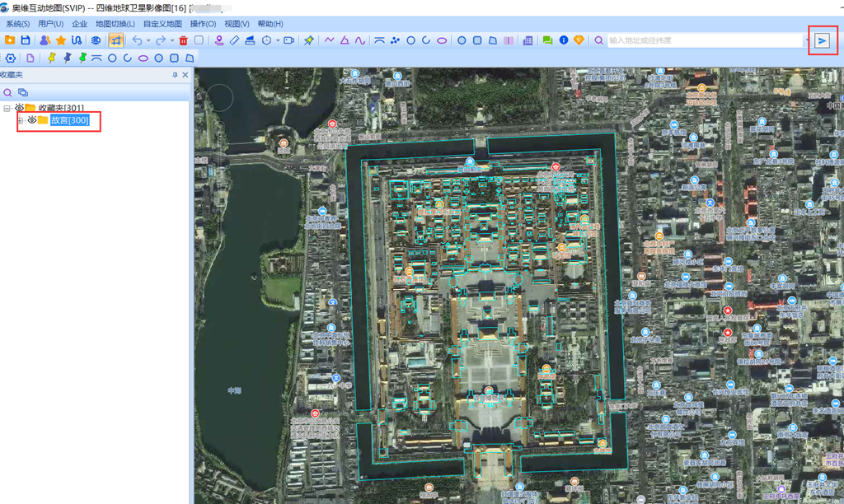The image size is (844, 504).
Task: Open the 地图切换(L) menu
Action: 115,24
